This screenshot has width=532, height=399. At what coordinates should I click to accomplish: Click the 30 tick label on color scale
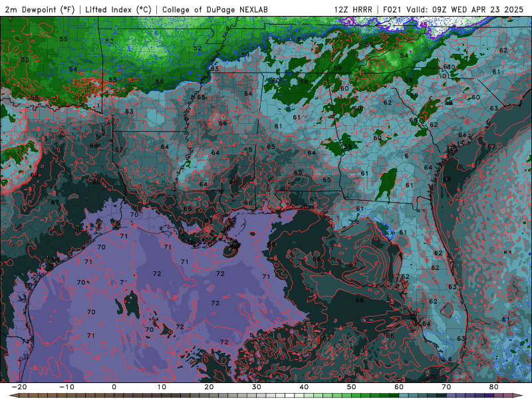coord(257,387)
